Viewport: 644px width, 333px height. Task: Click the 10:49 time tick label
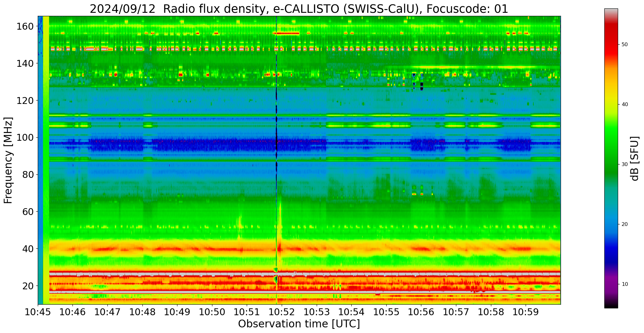[177, 312]
